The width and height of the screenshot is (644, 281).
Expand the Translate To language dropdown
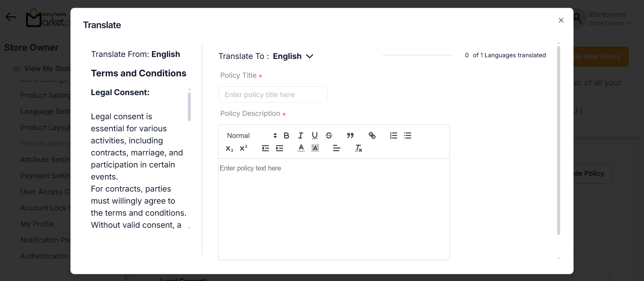click(x=293, y=56)
